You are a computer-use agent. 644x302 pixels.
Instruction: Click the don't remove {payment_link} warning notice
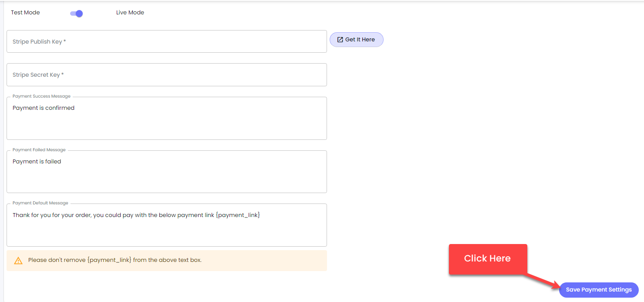[x=167, y=261]
